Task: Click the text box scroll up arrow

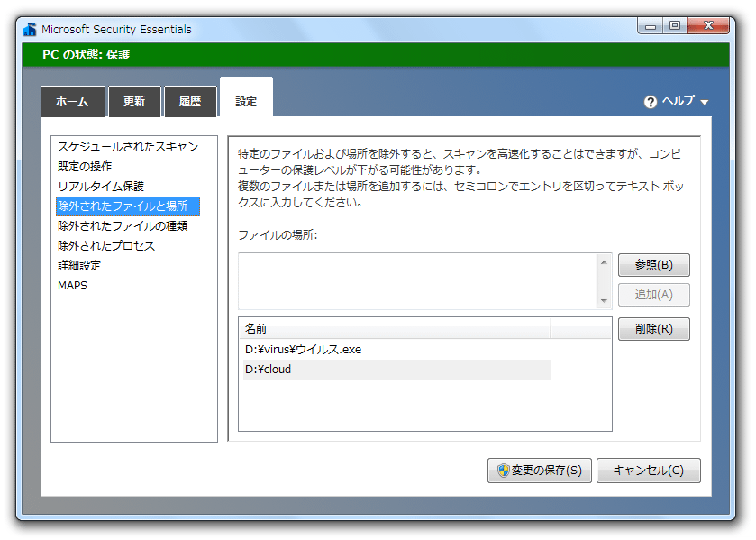Action: 604,262
